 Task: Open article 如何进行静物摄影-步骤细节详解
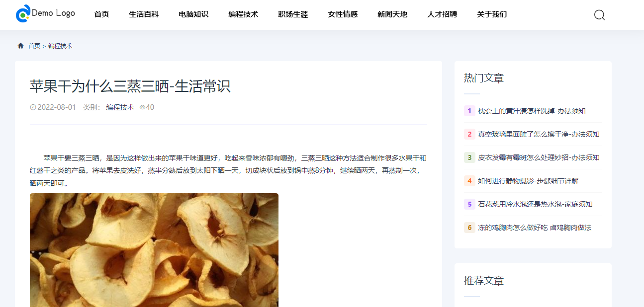tap(528, 181)
